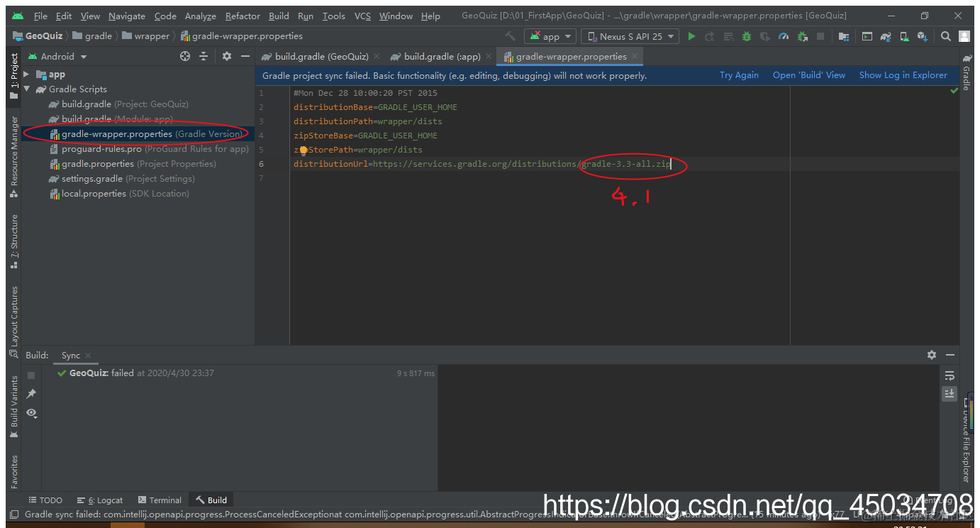Open the Nexus S API 25 device dropdown
980x528 pixels.
coord(630,36)
